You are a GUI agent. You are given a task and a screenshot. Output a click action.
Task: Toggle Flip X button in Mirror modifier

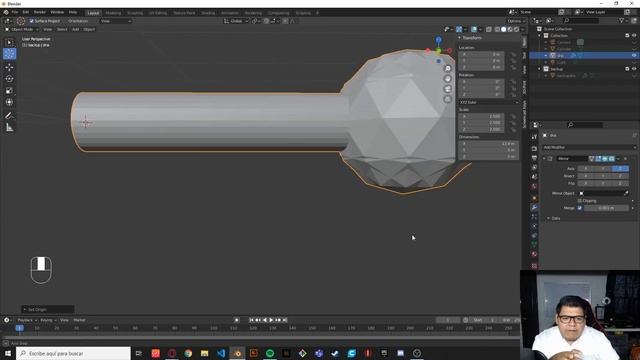[x=586, y=183]
